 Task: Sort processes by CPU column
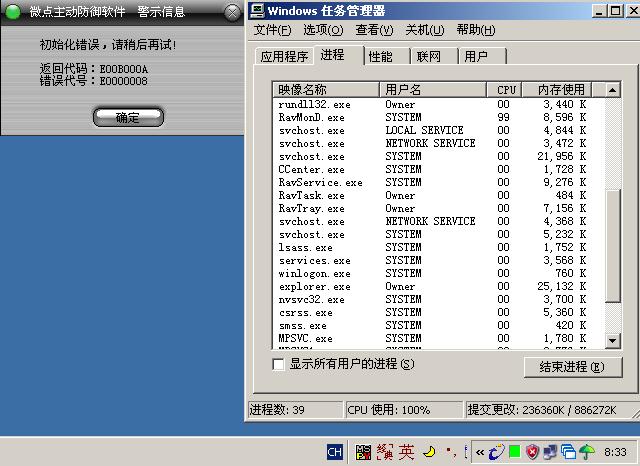click(x=504, y=89)
